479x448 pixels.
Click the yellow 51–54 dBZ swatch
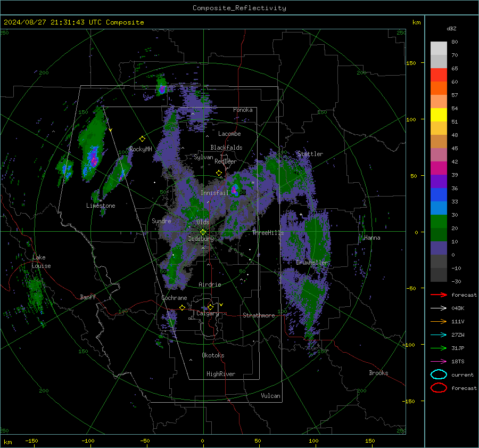(439, 115)
